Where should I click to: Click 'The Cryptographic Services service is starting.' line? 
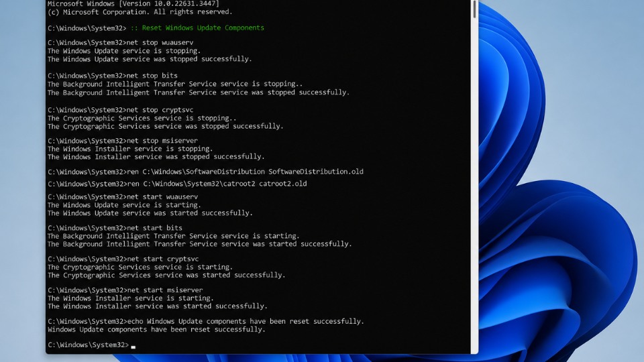click(140, 267)
